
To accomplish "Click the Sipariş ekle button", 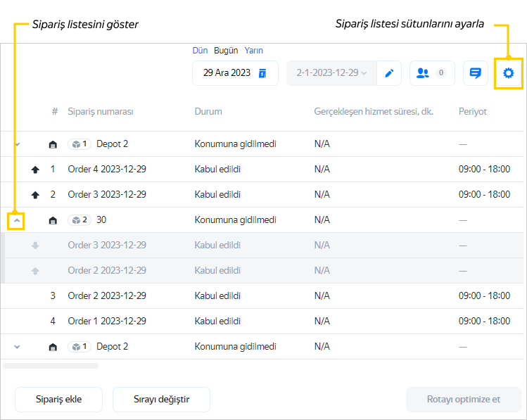I will (x=59, y=400).
